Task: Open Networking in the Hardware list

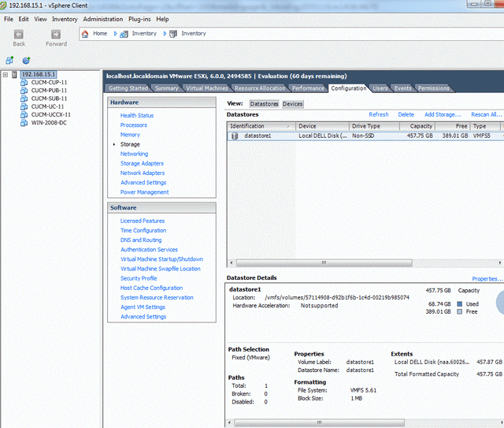Action: click(x=134, y=154)
